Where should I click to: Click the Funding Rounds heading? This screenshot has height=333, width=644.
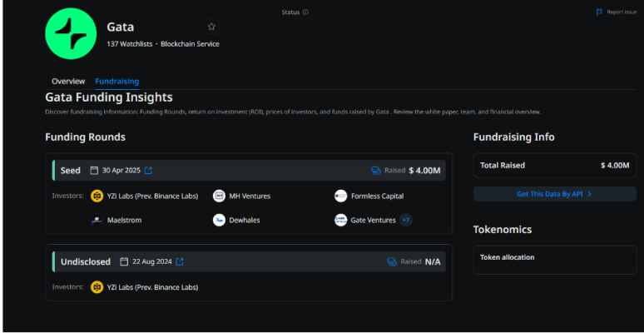85,137
